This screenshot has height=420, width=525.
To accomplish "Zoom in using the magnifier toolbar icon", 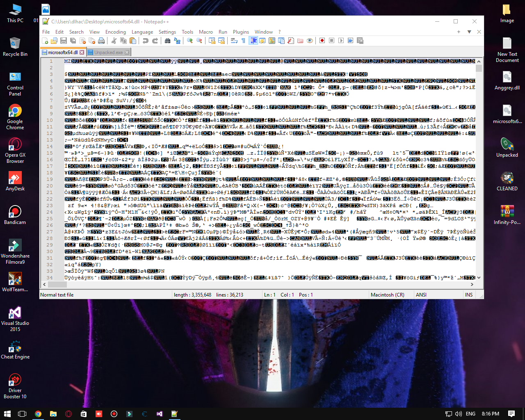I will (189, 41).
